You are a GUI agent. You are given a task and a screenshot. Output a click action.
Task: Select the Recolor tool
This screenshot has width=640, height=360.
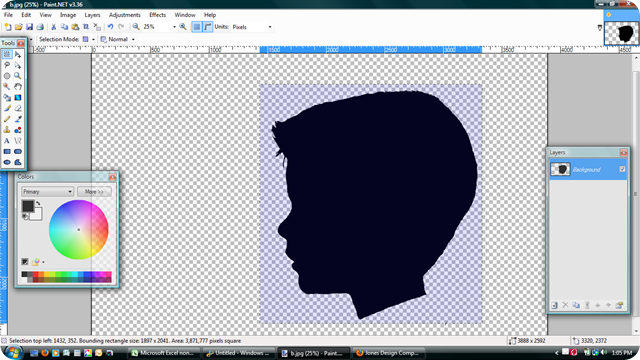pos(18,130)
